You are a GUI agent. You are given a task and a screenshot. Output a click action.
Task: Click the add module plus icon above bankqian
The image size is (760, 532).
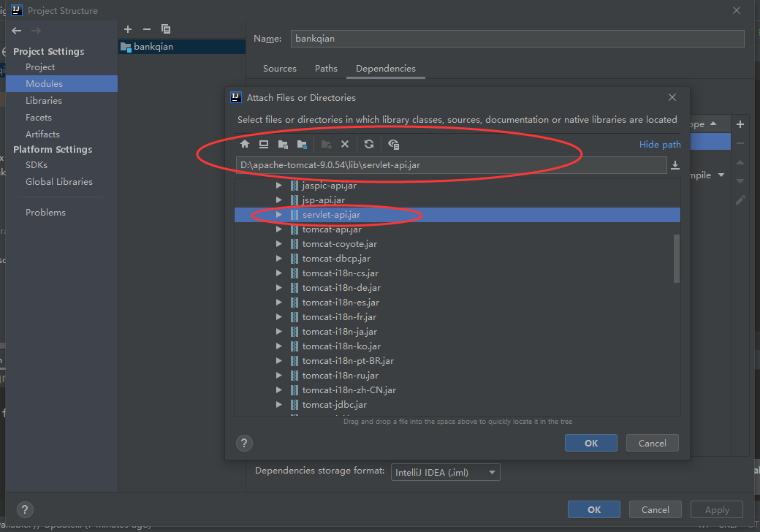click(x=128, y=29)
